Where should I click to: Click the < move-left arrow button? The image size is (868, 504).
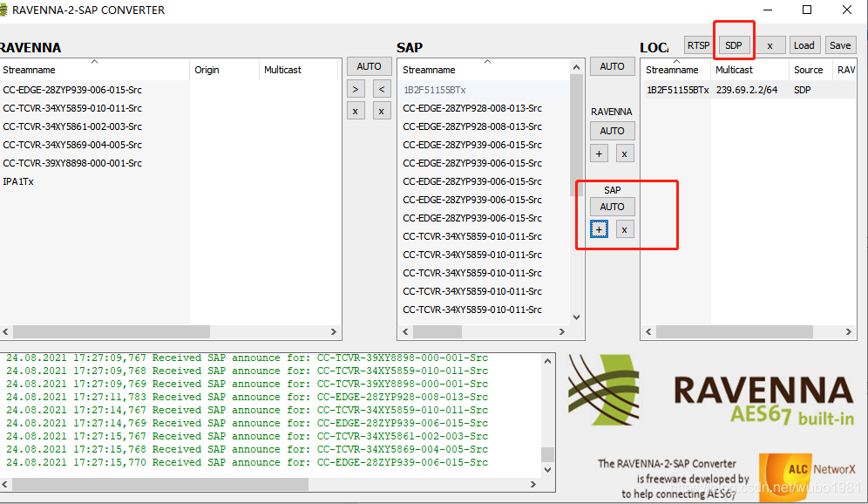[382, 89]
